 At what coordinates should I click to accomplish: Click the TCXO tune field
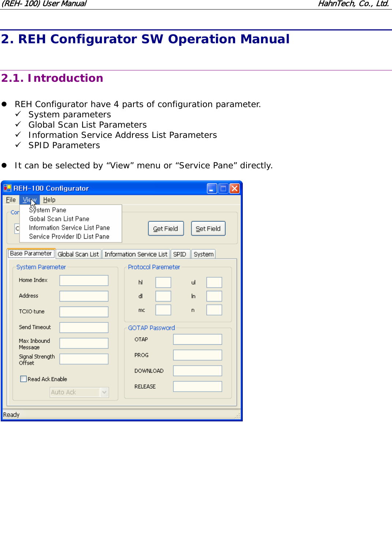tap(84, 311)
